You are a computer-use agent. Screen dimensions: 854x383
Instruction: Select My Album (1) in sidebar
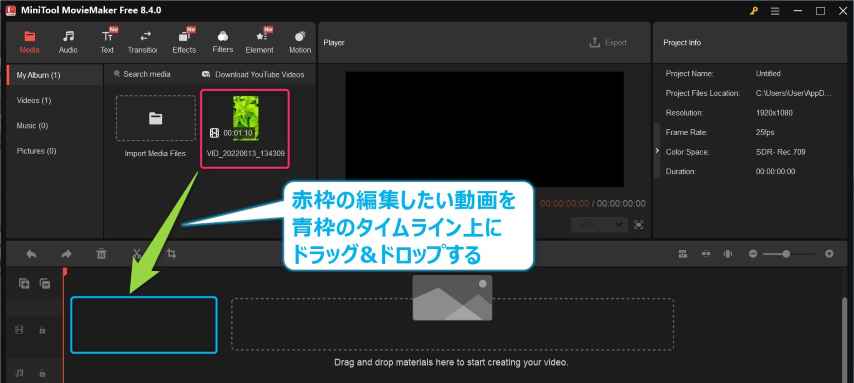(x=54, y=75)
